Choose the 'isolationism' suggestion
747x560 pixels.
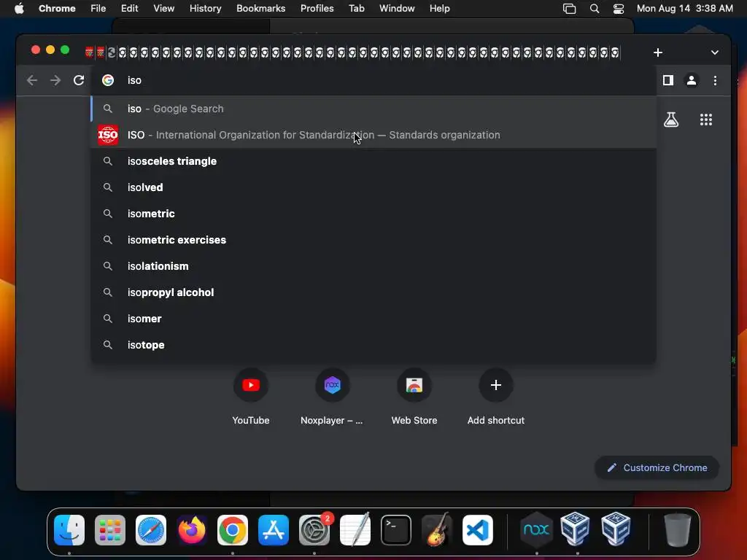[x=373, y=266]
